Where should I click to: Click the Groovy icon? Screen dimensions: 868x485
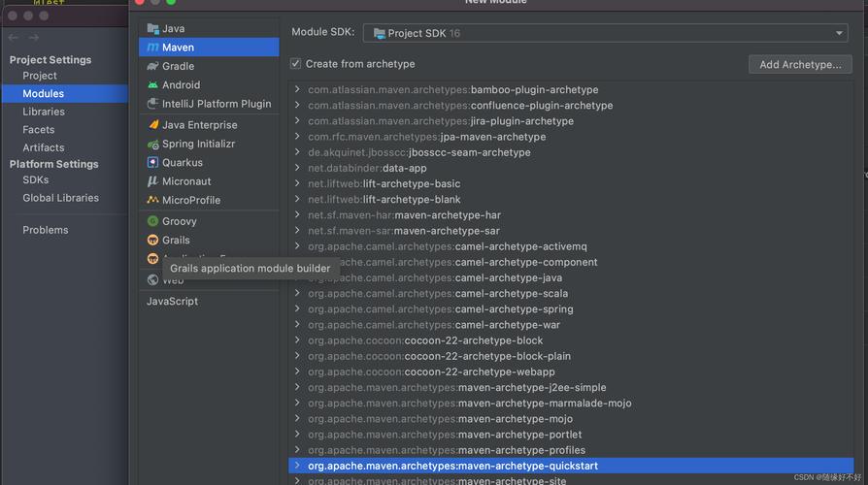[152, 221]
